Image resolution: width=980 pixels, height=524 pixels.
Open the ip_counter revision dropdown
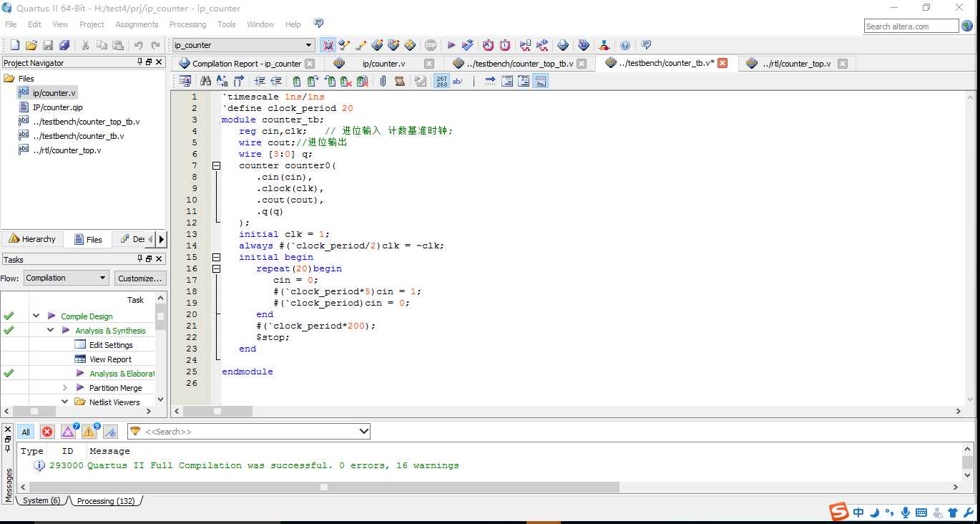point(308,45)
